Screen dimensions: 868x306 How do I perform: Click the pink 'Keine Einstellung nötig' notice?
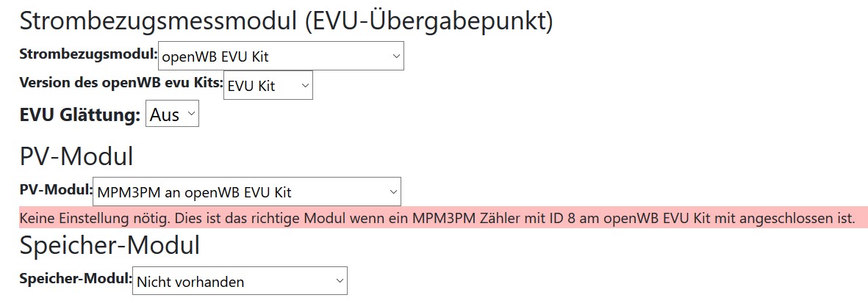click(x=443, y=218)
